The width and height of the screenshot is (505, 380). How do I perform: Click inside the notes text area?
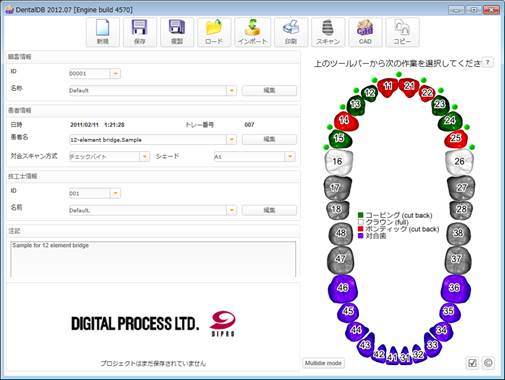pyautogui.click(x=153, y=259)
